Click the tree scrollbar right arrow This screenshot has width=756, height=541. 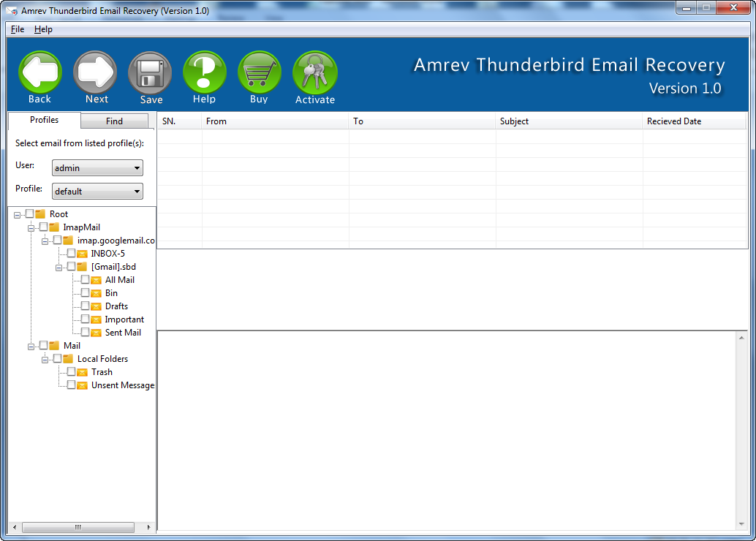coord(148,528)
